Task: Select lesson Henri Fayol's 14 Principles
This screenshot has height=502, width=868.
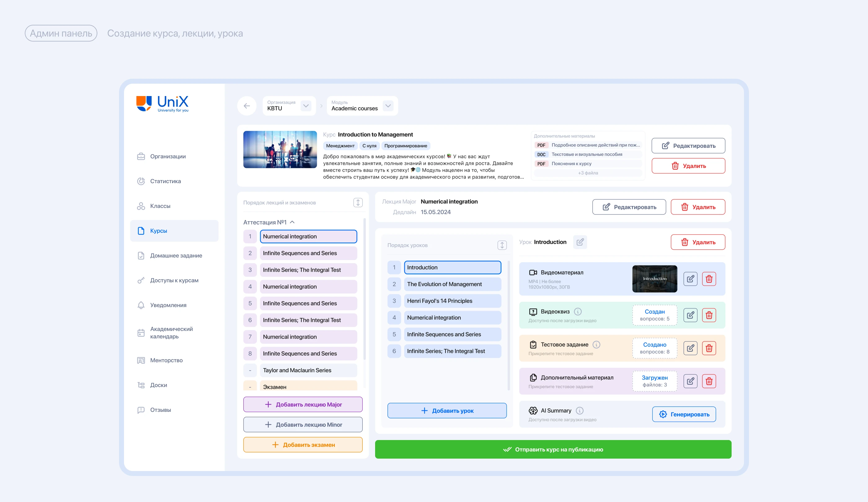Action: [x=452, y=301]
